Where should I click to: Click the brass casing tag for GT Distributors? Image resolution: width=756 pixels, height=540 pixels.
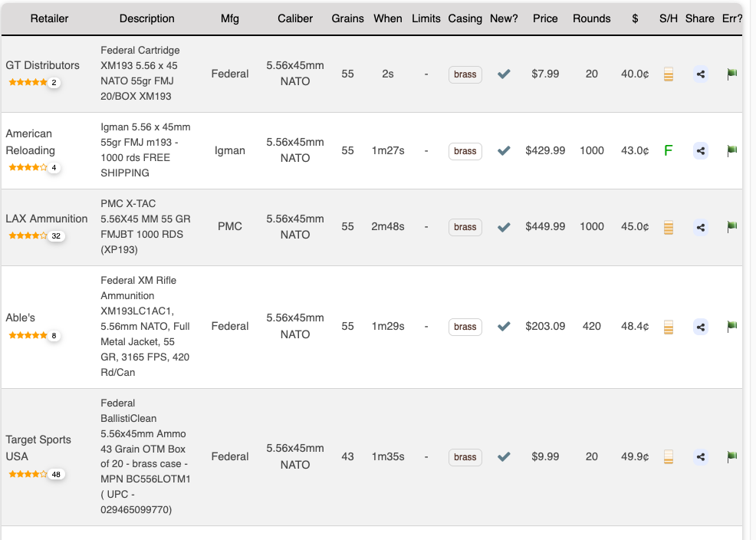click(465, 74)
